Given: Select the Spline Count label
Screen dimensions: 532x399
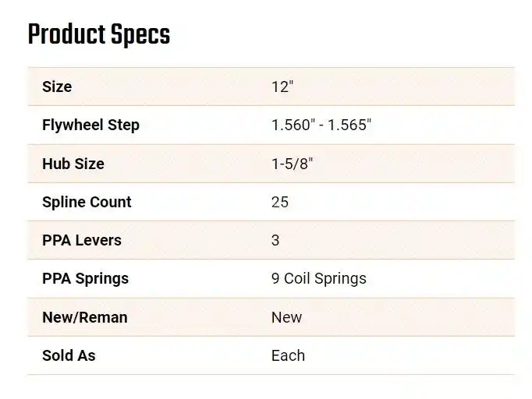Looking at the screenshot, I should click(x=87, y=203).
